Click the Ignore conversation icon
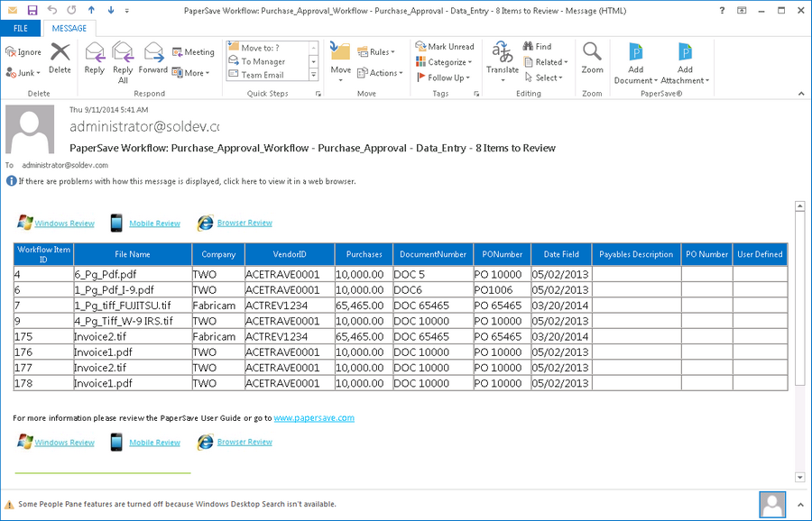This screenshot has width=812, height=521. click(x=10, y=51)
